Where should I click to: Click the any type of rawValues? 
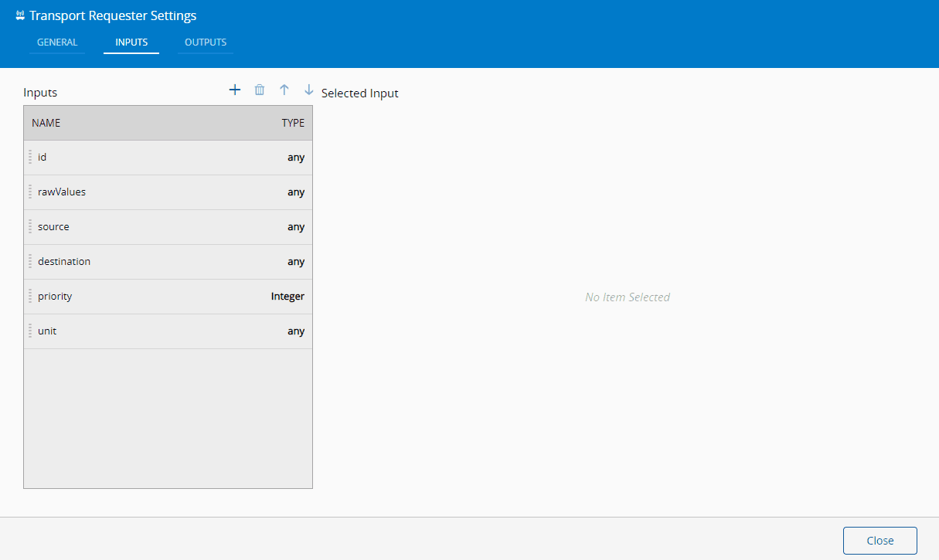[x=296, y=192]
